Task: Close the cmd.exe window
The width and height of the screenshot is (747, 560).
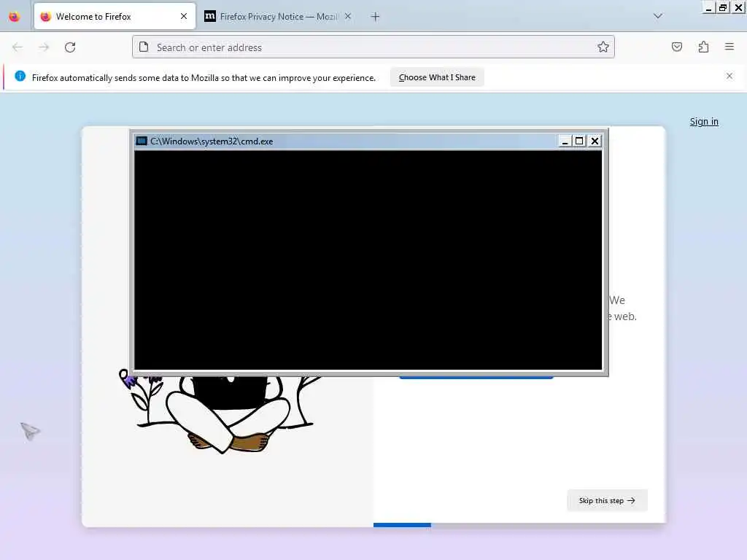Action: pyautogui.click(x=595, y=141)
